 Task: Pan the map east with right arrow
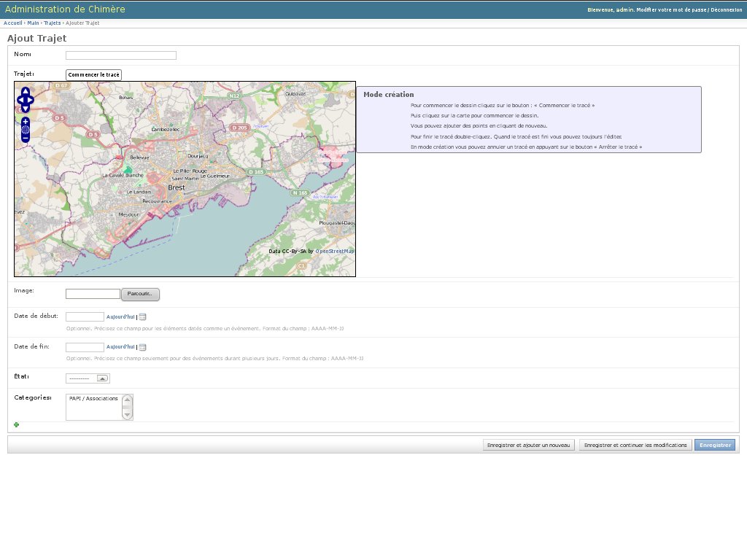tap(31, 100)
